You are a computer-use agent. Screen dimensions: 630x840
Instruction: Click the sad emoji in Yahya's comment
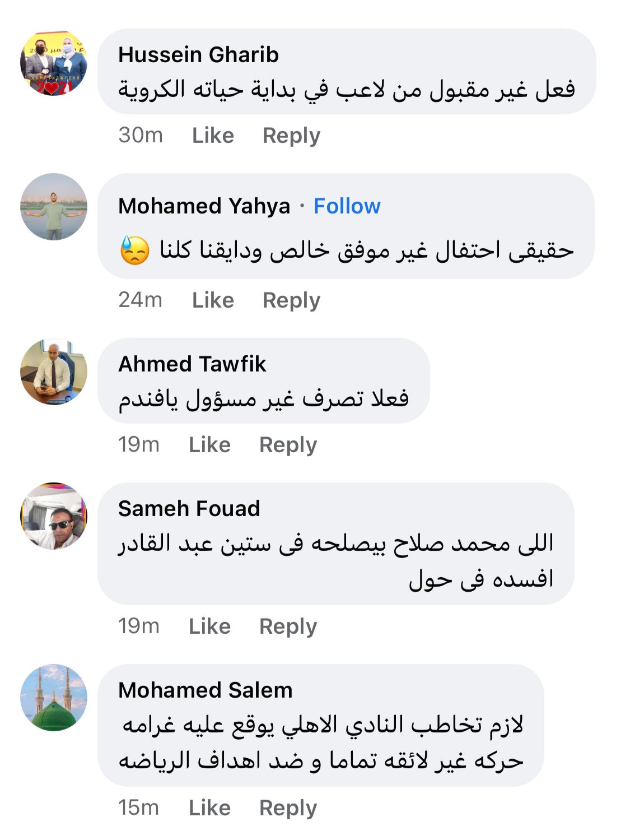(x=135, y=250)
